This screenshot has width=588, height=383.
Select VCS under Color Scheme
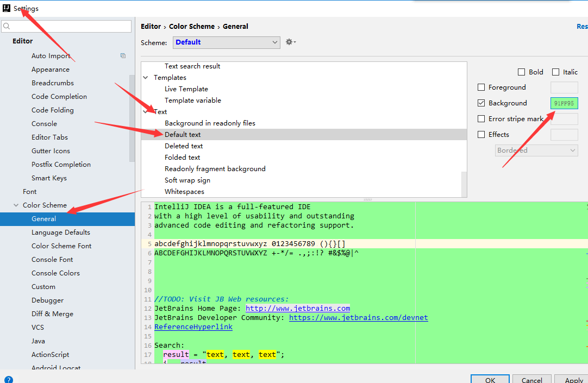(37, 328)
